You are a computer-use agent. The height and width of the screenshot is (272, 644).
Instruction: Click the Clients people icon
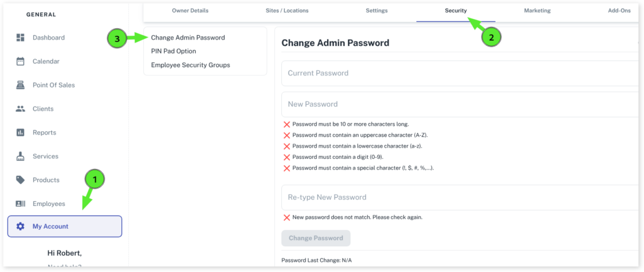point(20,109)
